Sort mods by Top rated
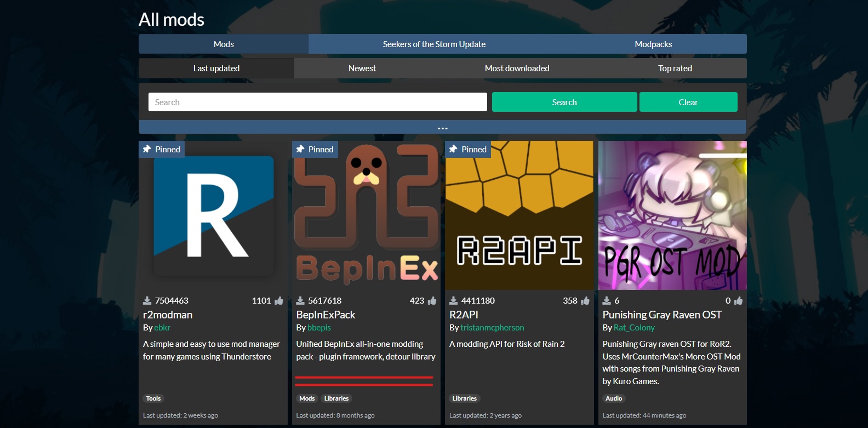 coord(675,68)
